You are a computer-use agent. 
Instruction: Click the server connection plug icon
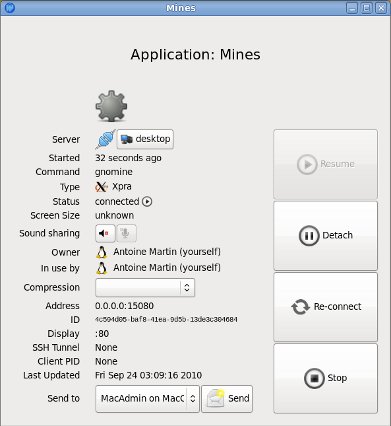pos(105,139)
